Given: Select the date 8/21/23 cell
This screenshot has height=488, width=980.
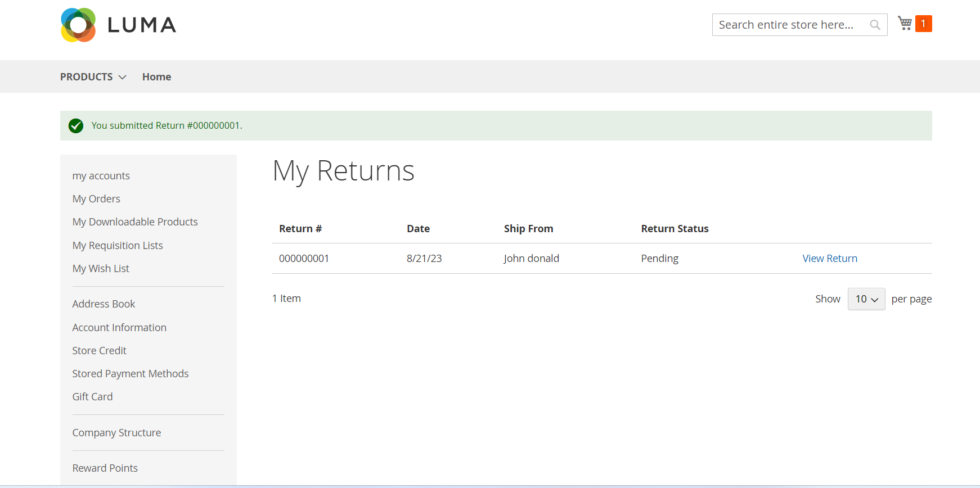Looking at the screenshot, I should pos(424,259).
